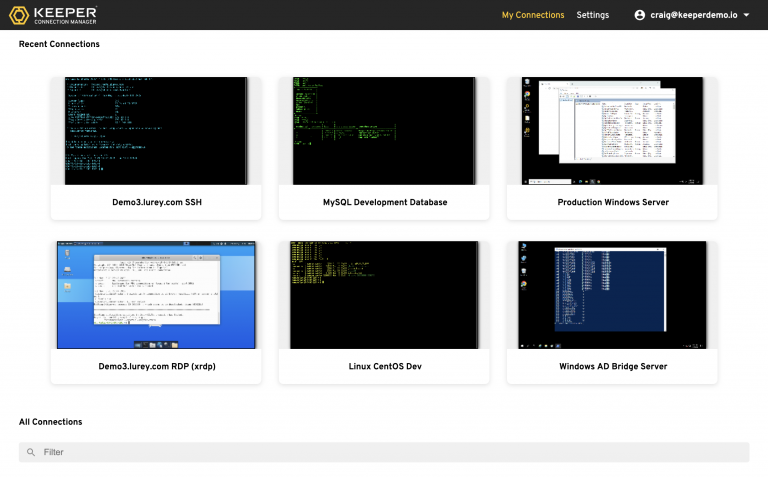
Task: Select the Production Windows Server title
Action: (612, 202)
